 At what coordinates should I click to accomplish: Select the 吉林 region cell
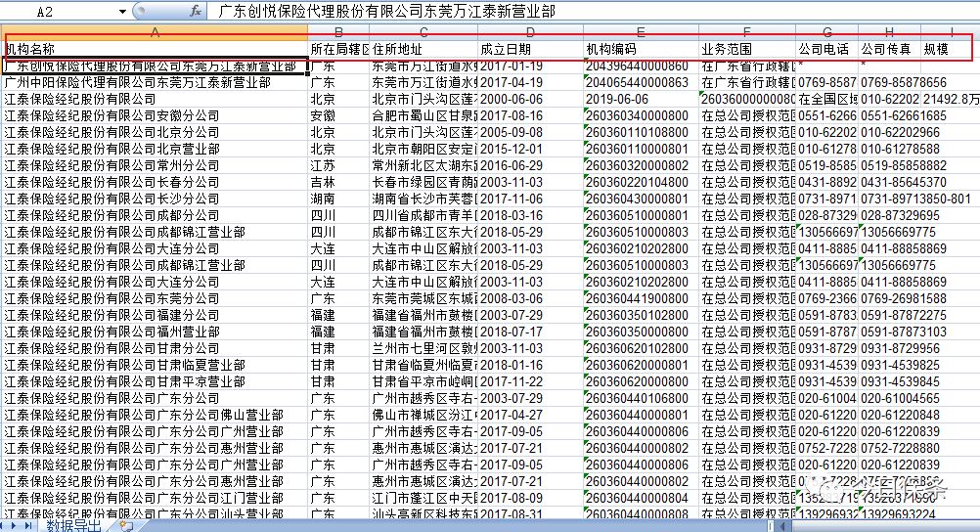(338, 182)
